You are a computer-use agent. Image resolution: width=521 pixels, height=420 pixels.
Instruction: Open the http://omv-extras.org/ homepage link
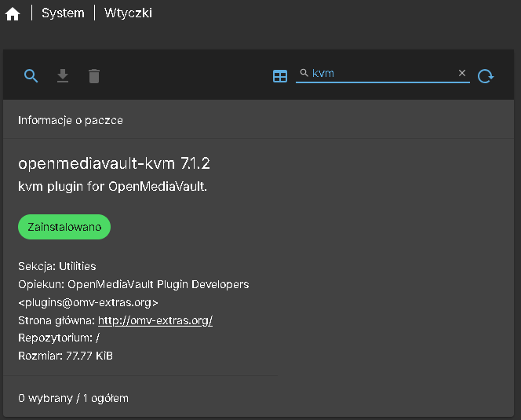pyautogui.click(x=155, y=320)
